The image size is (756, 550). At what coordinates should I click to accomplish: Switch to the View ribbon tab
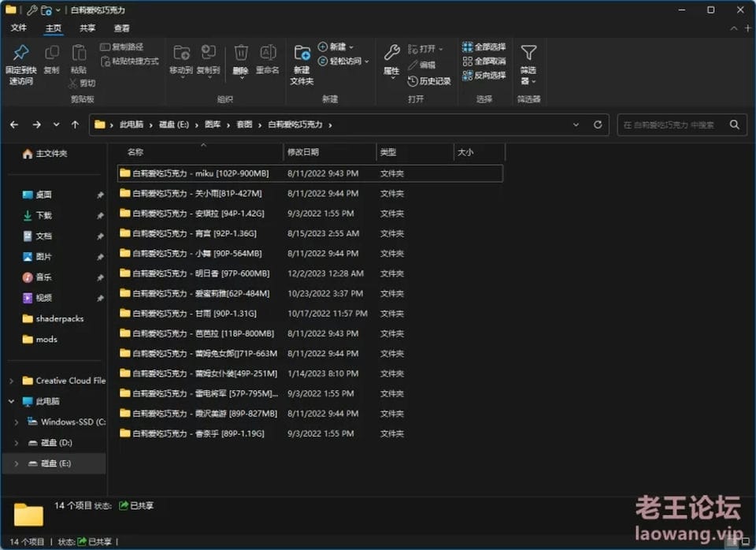121,28
